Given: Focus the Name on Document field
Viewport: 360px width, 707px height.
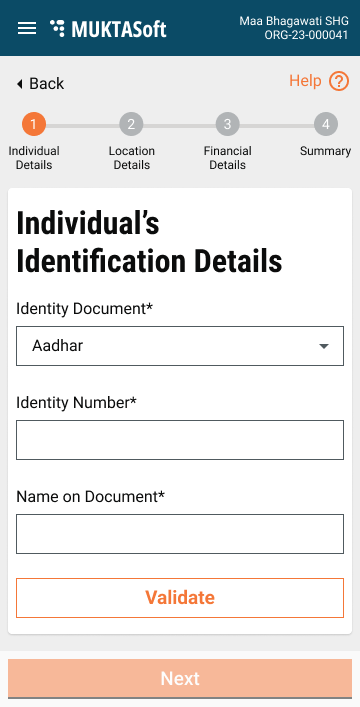Looking at the screenshot, I should (180, 534).
